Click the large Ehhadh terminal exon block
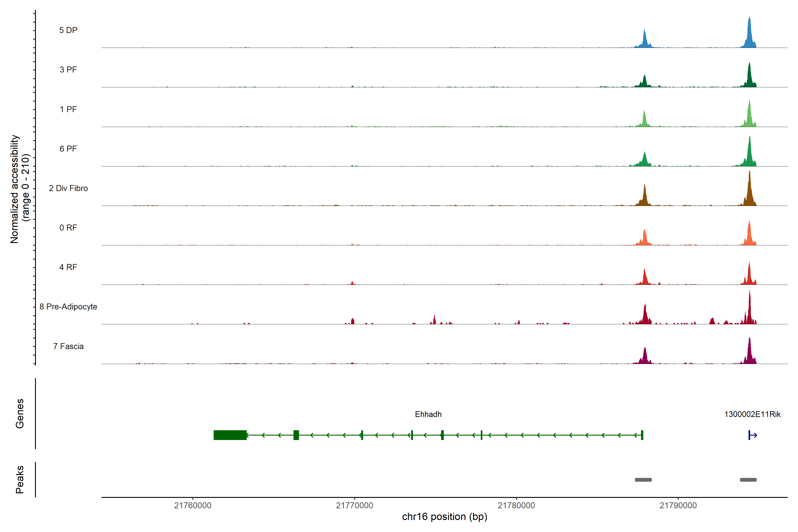 tap(230, 435)
